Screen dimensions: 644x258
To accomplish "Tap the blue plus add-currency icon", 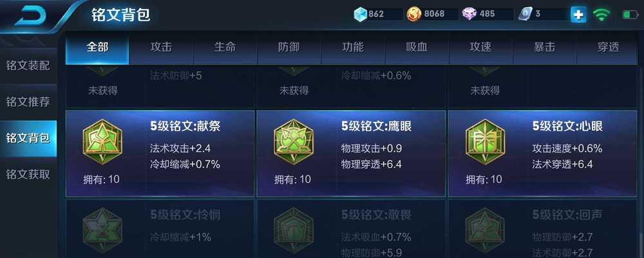I will click(578, 15).
